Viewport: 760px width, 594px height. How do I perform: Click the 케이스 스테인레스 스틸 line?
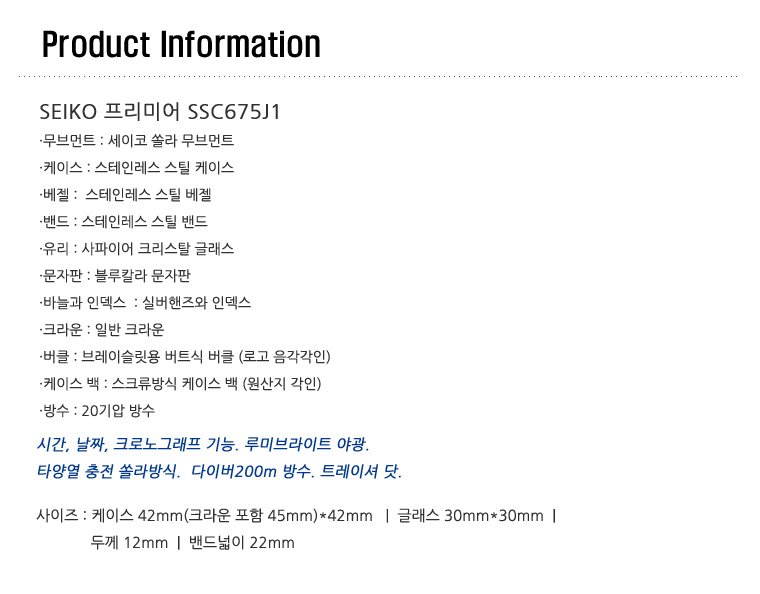pos(137,168)
